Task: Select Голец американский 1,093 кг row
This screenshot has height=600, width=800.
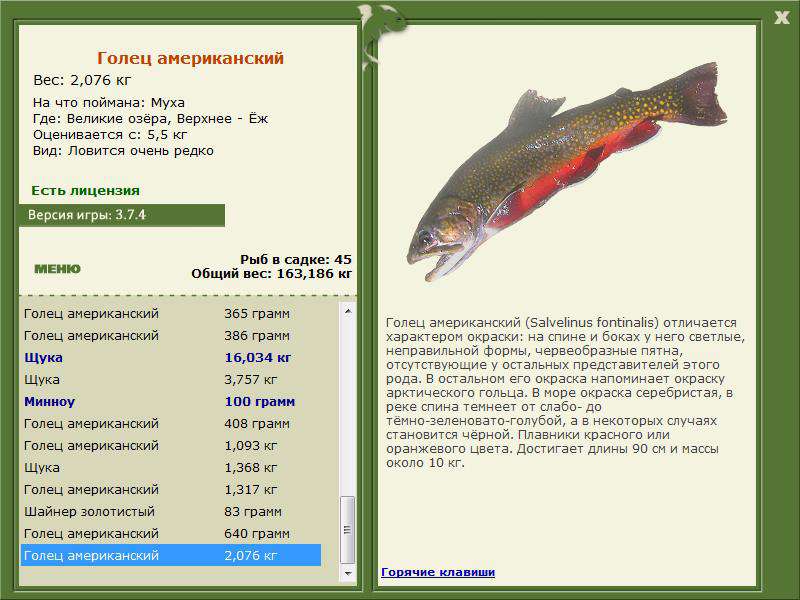Action: 171,445
